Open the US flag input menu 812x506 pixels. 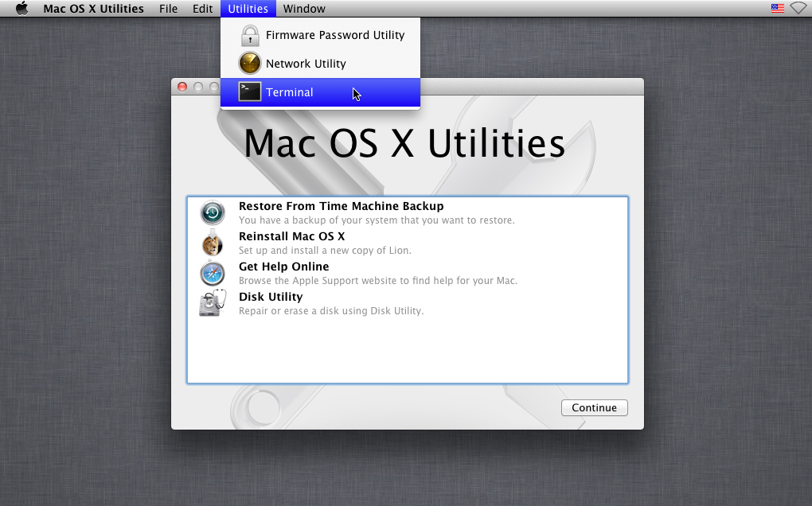pos(777,8)
